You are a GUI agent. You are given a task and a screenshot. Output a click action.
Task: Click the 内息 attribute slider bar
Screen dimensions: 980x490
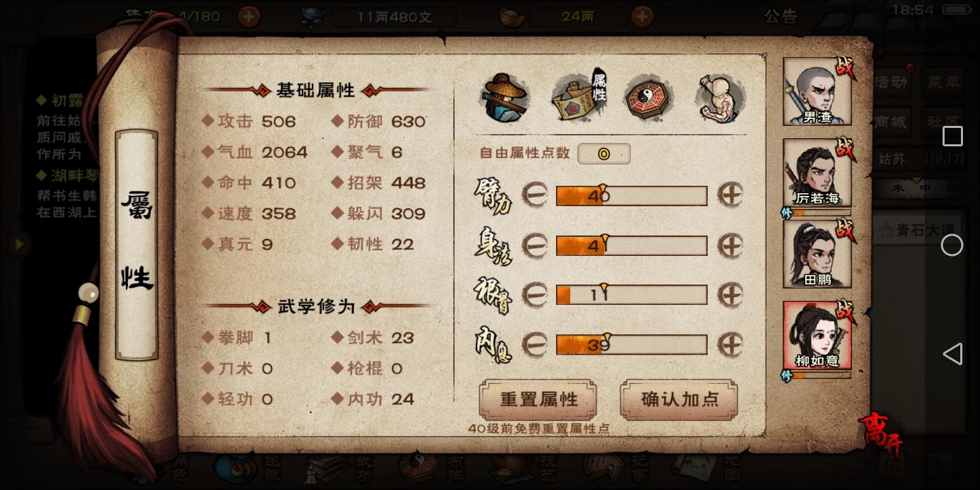[632, 344]
